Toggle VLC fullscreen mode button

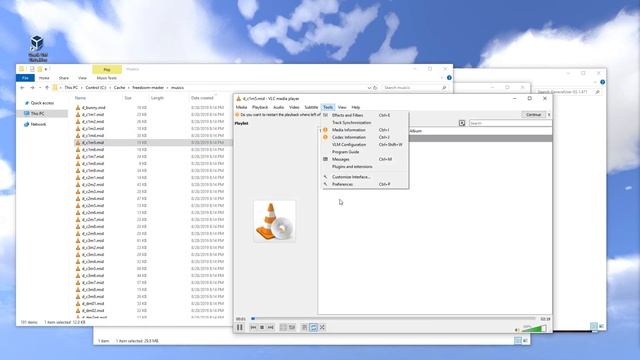coord(283,327)
